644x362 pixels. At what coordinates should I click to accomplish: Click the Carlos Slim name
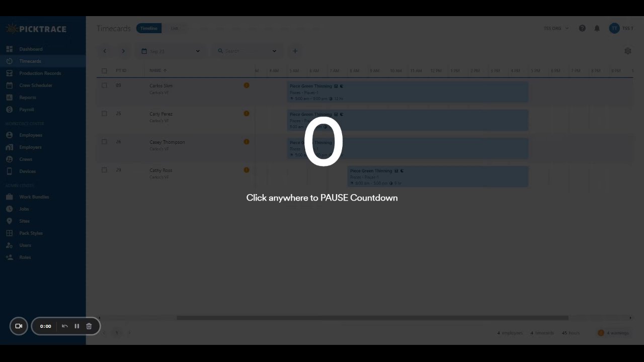(161, 85)
